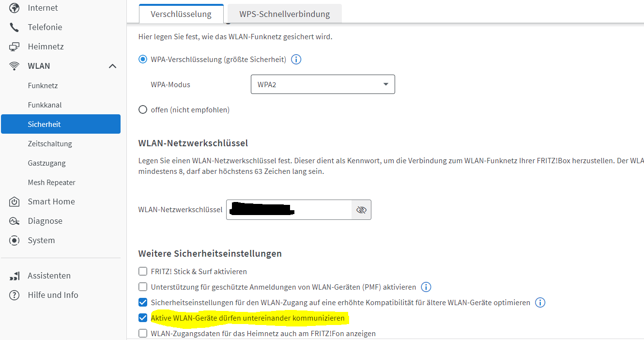Open the Heimnetz menu label
Viewport: 644px width, 340px height.
tap(46, 46)
